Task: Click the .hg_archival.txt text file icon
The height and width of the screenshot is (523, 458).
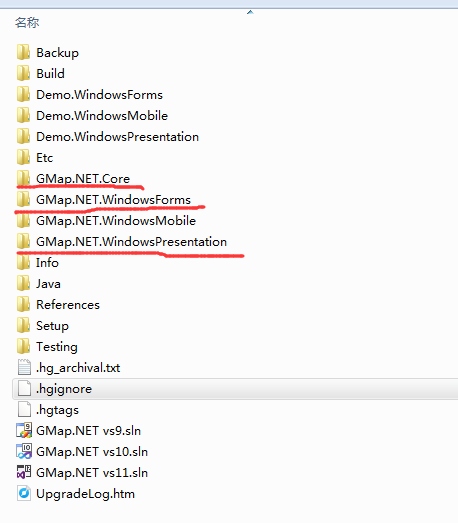Action: pos(24,368)
